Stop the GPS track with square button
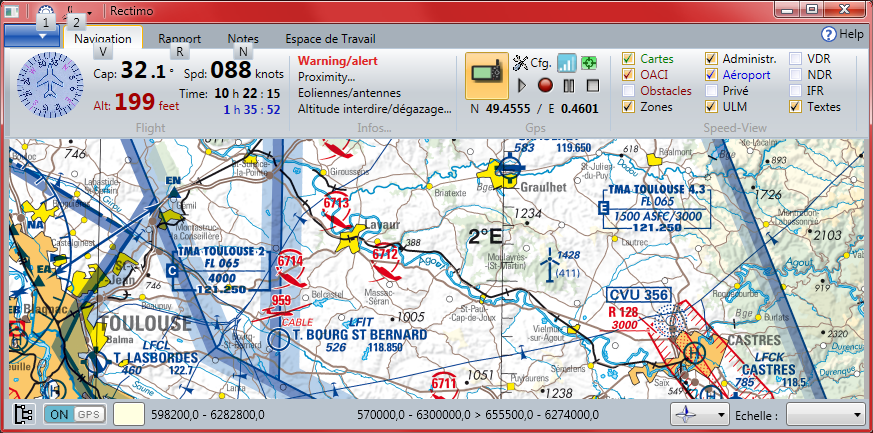 pyautogui.click(x=592, y=86)
